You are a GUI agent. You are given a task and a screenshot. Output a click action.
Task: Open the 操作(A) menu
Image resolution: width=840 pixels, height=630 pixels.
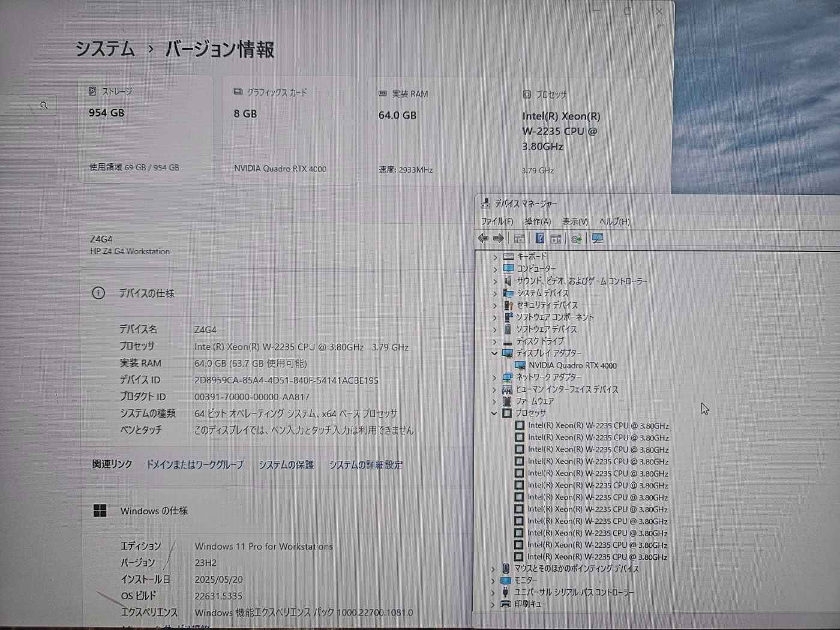[538, 221]
